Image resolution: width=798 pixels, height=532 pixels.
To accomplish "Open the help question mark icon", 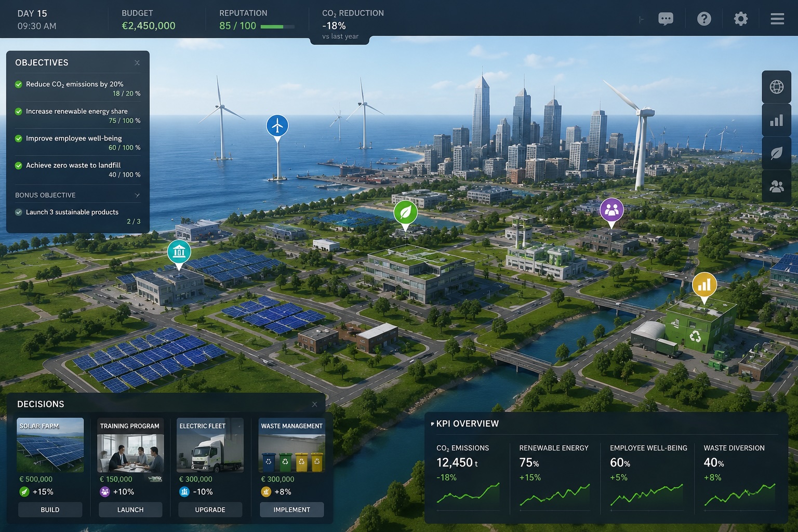I will tap(704, 19).
